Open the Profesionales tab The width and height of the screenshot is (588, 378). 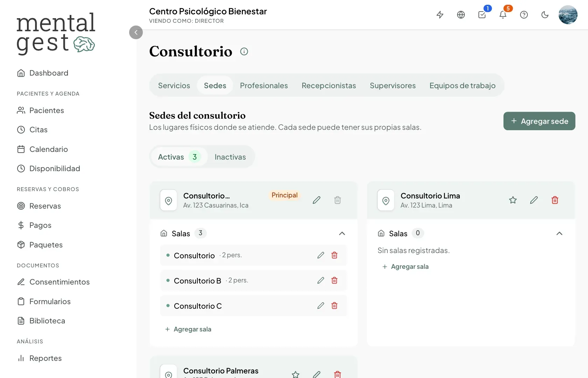(264, 85)
